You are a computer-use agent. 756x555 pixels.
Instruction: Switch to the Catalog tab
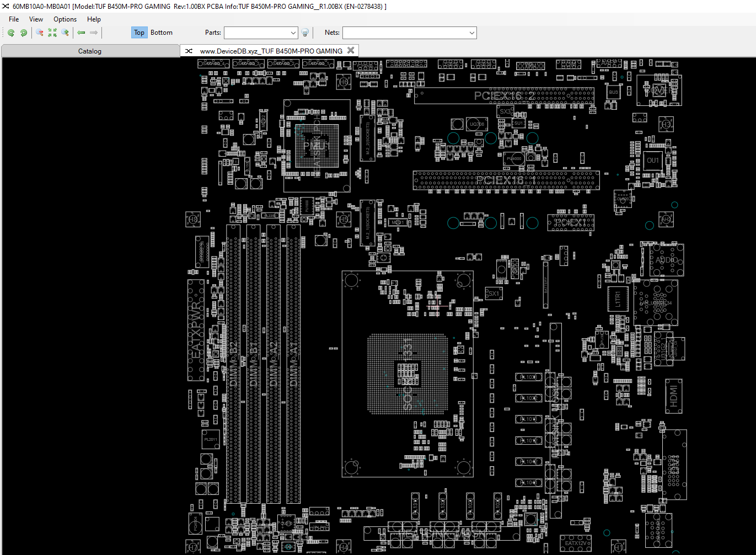90,51
